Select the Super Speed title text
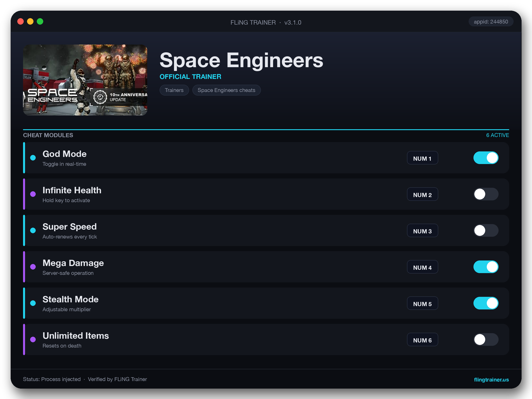This screenshot has width=532, height=399. pos(70,227)
